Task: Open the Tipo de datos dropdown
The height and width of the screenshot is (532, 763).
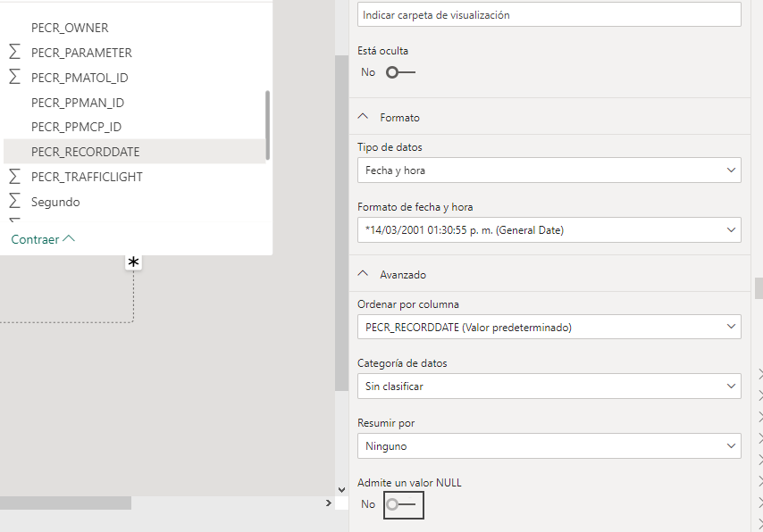Action: click(x=549, y=170)
